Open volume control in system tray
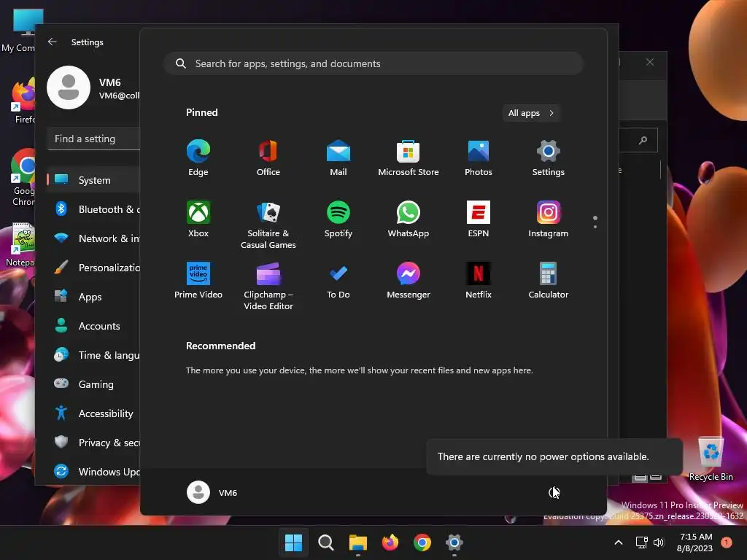 pyautogui.click(x=659, y=542)
